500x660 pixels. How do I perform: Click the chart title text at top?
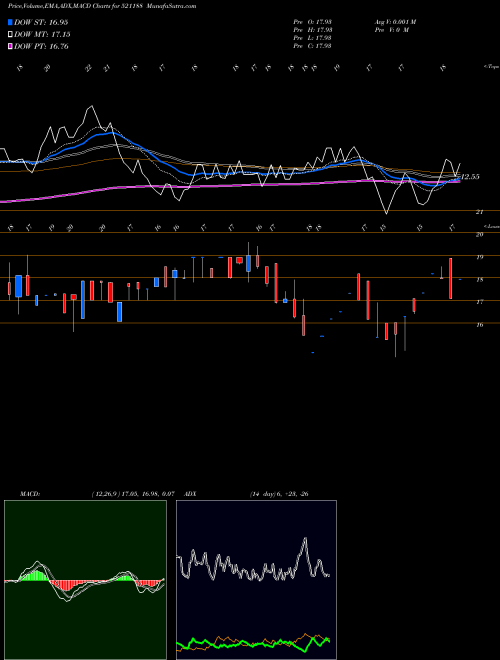[102, 6]
